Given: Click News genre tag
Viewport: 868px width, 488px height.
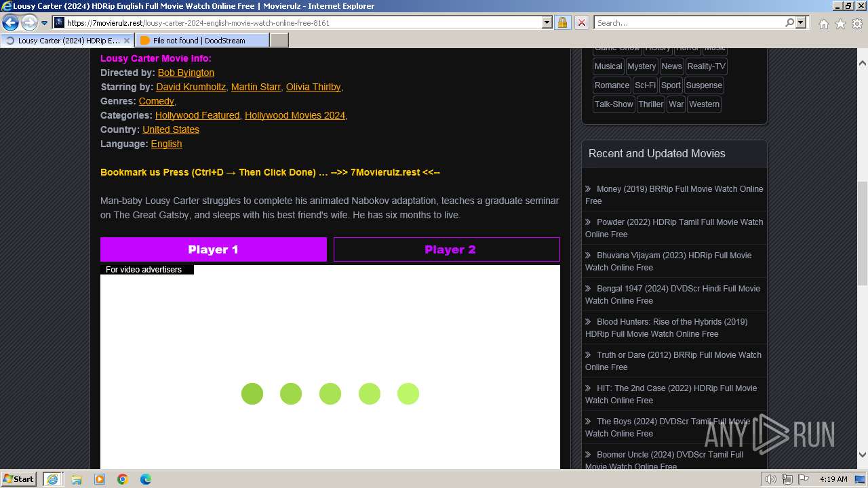Looking at the screenshot, I should click(x=671, y=66).
